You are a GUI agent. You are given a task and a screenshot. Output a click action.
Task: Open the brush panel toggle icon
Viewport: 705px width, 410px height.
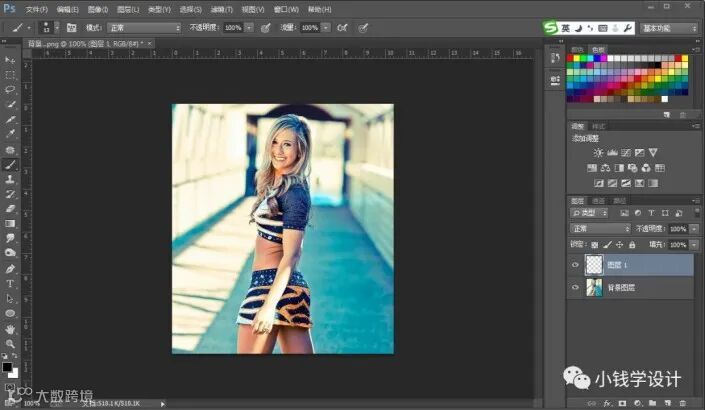pyautogui.click(x=71, y=28)
